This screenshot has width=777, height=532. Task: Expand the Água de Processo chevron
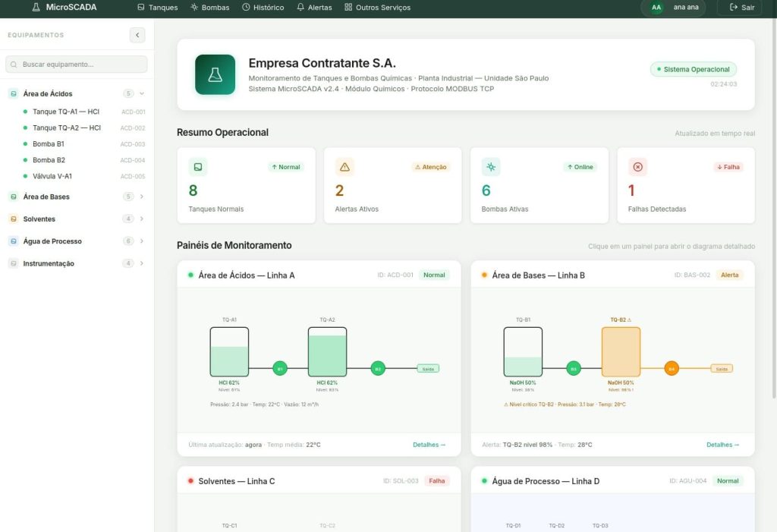pyautogui.click(x=142, y=241)
